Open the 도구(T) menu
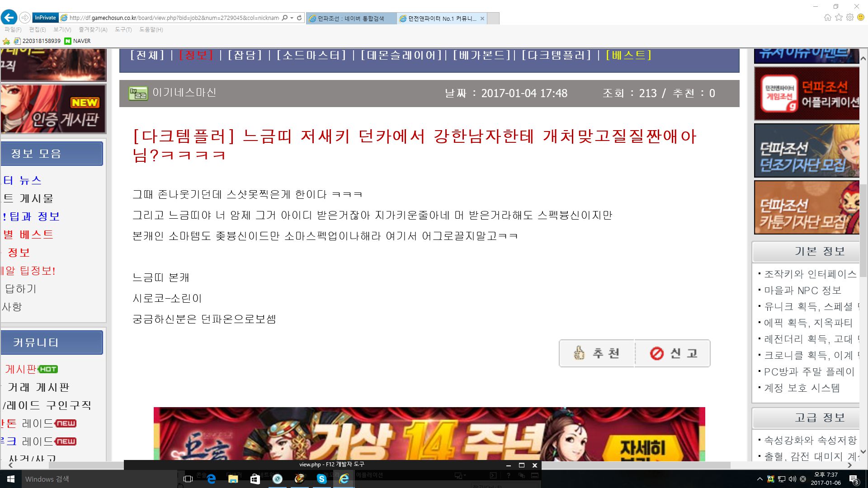 [x=123, y=29]
